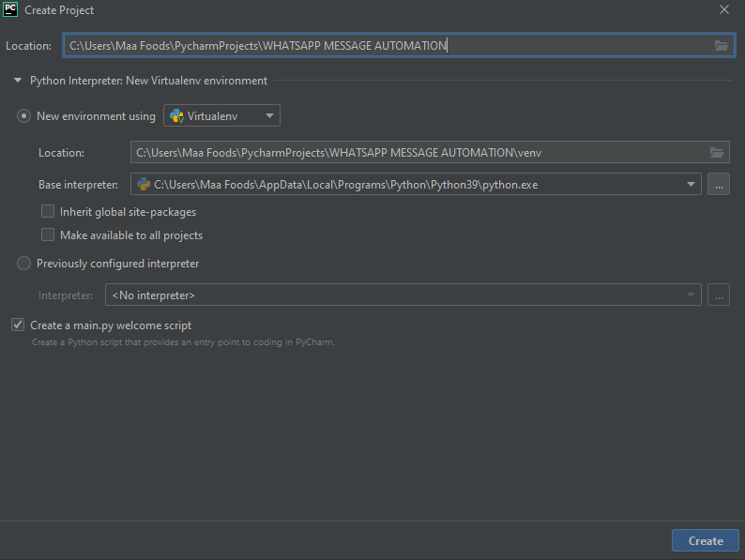The image size is (745, 560).
Task: Click the project Location path field
Action: pos(399,46)
